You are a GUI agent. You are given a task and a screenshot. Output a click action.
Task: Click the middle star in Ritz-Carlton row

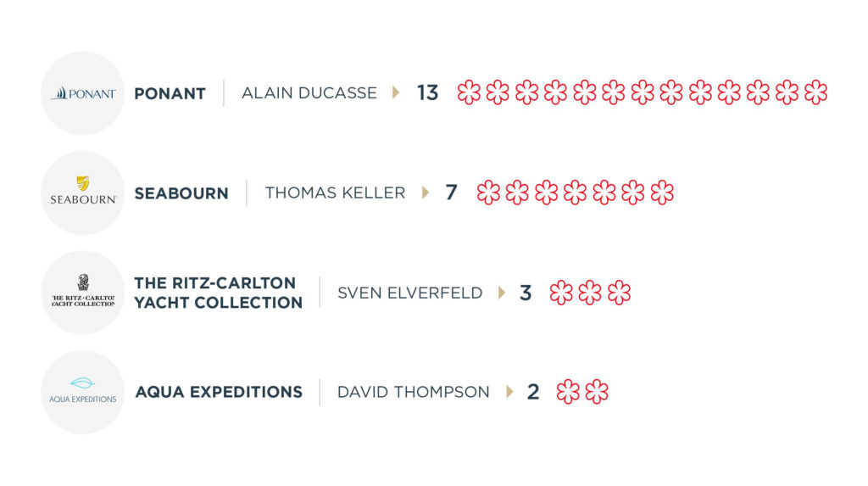click(590, 293)
